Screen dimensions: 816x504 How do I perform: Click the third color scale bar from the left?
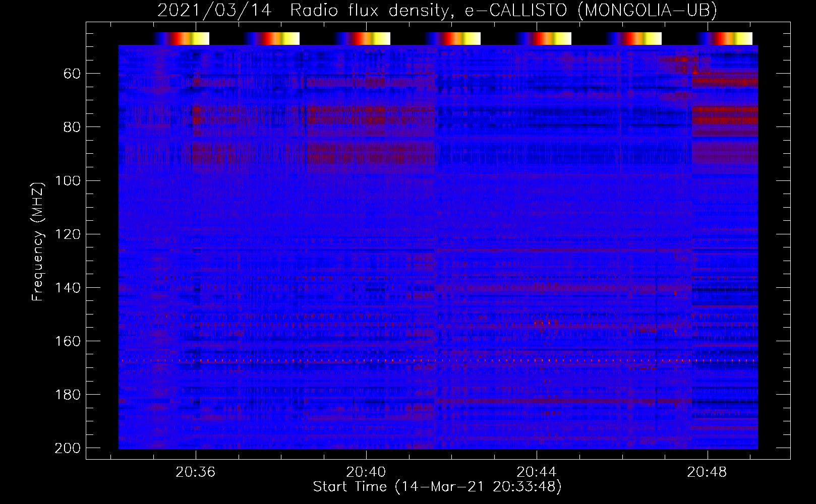[x=362, y=39]
